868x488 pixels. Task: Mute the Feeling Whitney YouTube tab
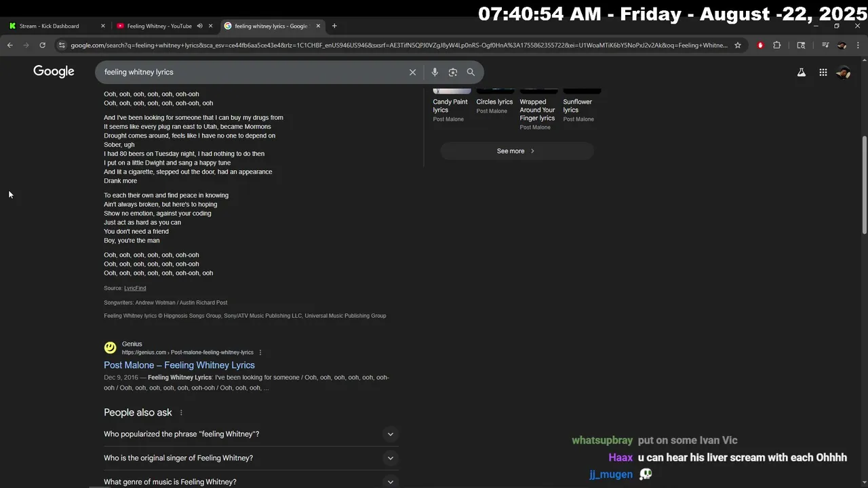[199, 26]
